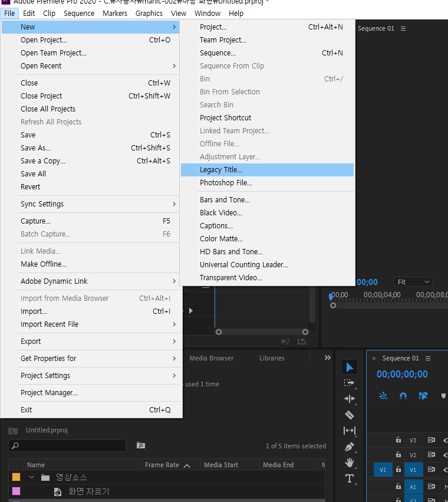Choose Color Matte from New submenu

(267, 239)
